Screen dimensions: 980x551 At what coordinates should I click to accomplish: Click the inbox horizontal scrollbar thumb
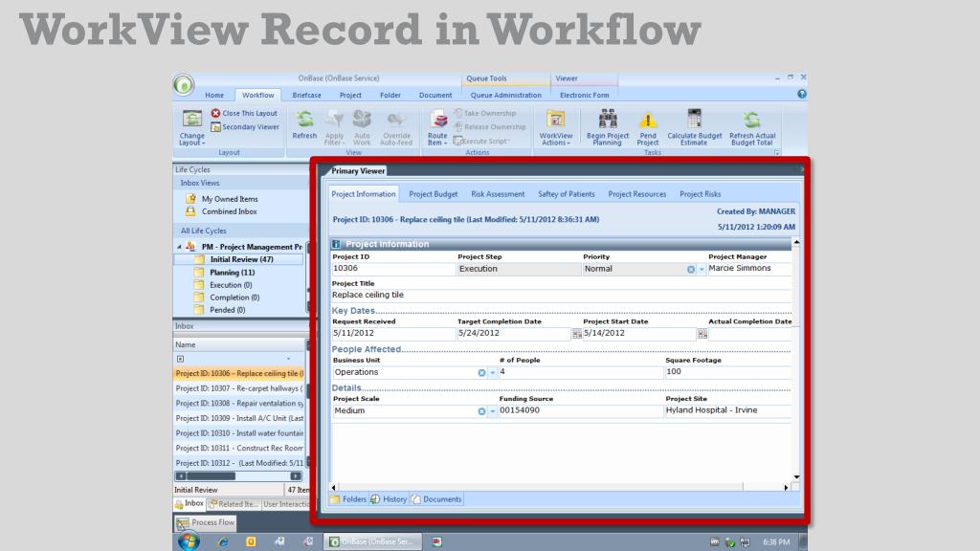tap(211, 476)
